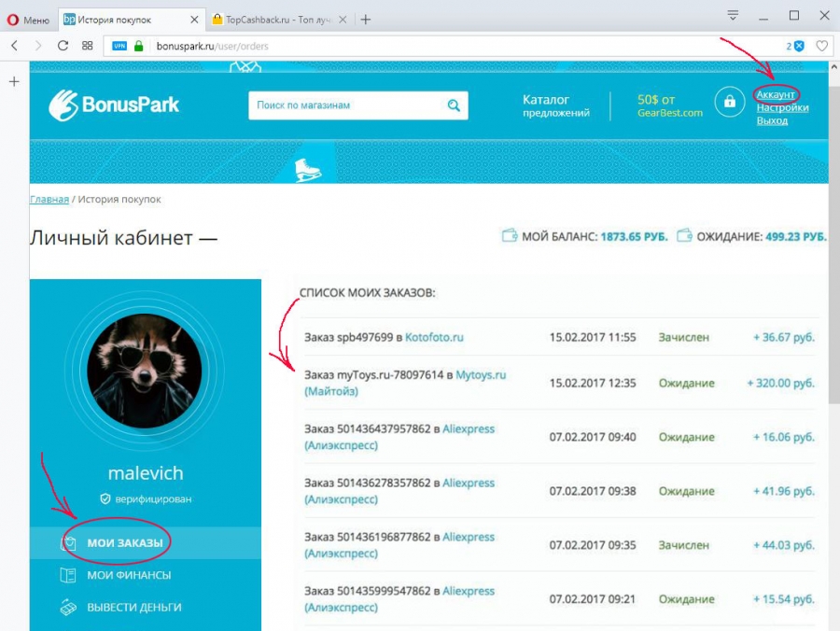
Task: Open МОИ ЗАКАЗЫ sidebar item
Action: pos(146,542)
